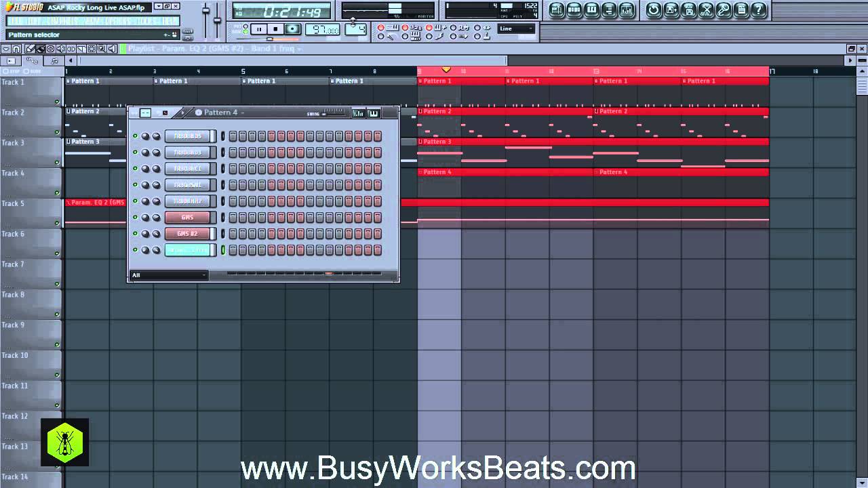Image resolution: width=868 pixels, height=488 pixels.
Task: Open the Piano Roll shortcut icon
Action: 592,10
